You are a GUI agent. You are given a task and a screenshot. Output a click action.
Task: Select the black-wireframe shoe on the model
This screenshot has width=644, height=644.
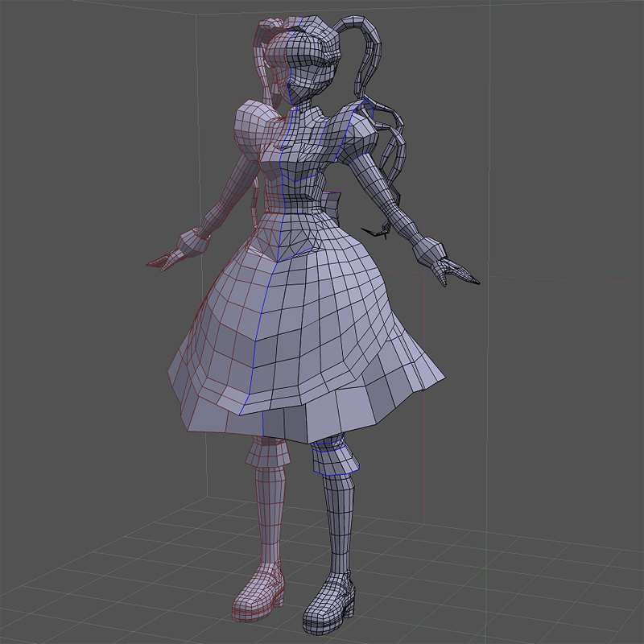328,605
